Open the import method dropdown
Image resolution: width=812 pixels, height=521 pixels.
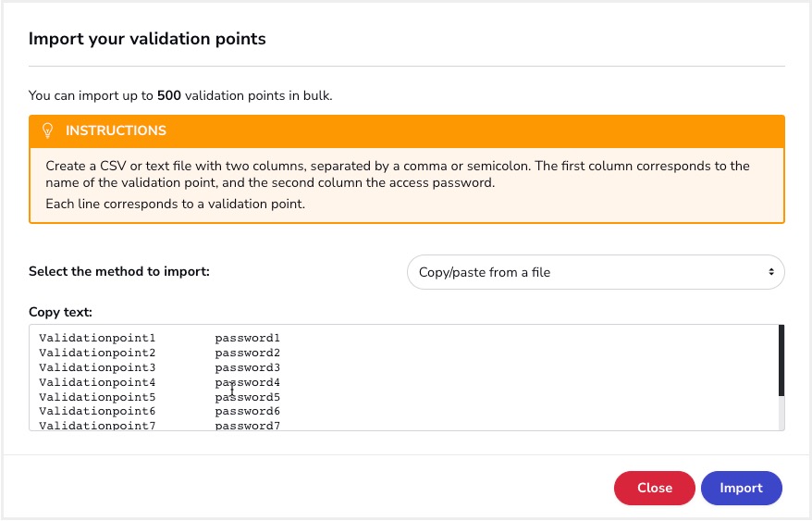click(596, 272)
